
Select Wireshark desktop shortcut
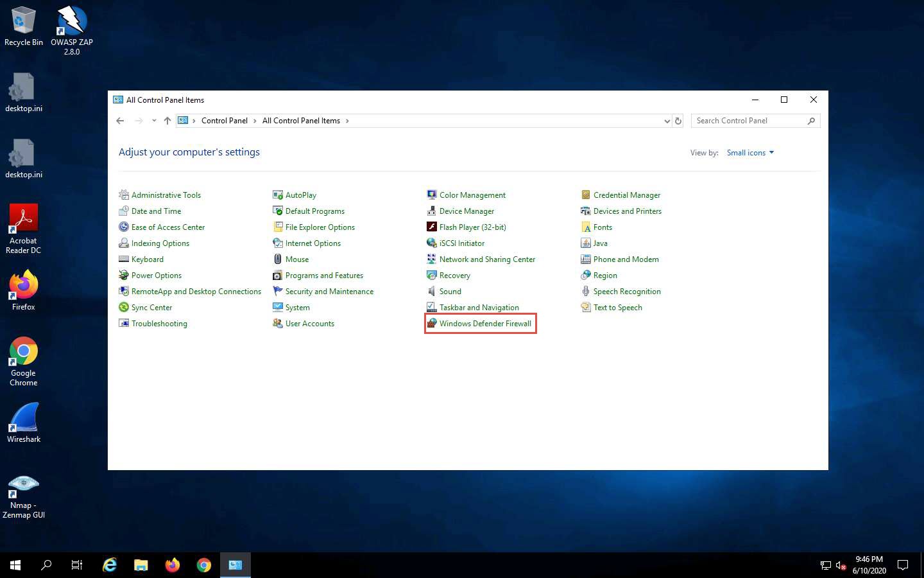point(24,423)
